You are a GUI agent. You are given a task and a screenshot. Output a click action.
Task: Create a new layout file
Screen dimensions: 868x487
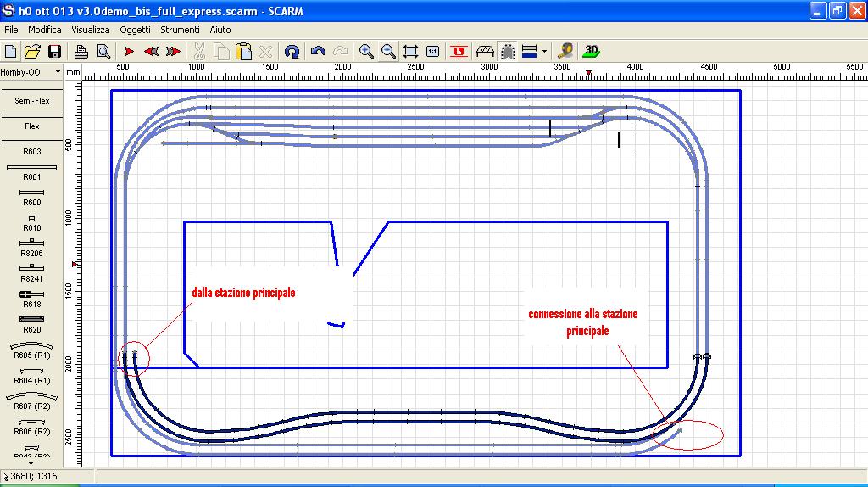[10, 52]
